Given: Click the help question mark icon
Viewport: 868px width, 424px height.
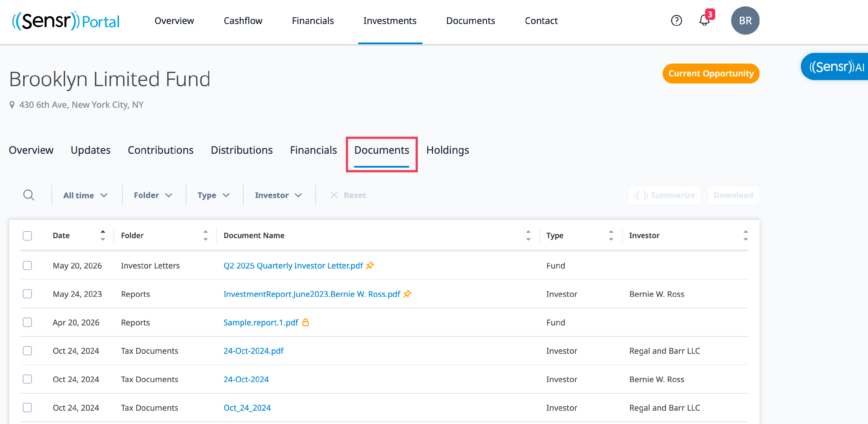Looking at the screenshot, I should pos(676,21).
